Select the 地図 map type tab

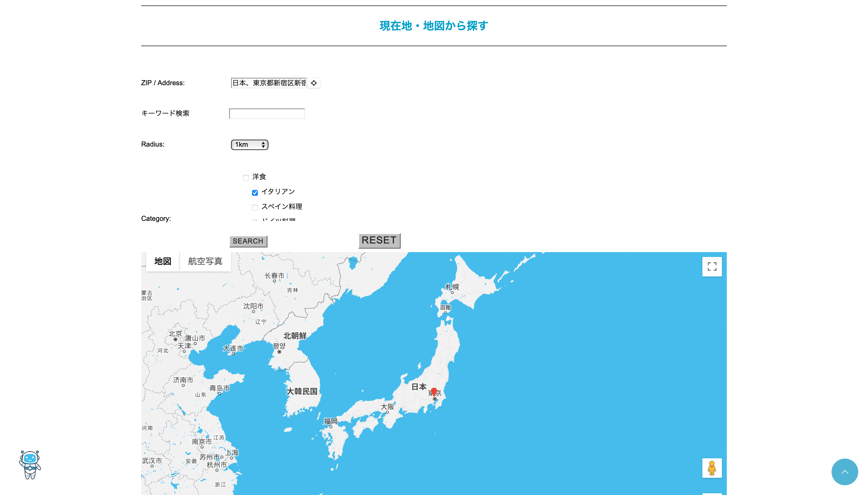click(x=163, y=261)
